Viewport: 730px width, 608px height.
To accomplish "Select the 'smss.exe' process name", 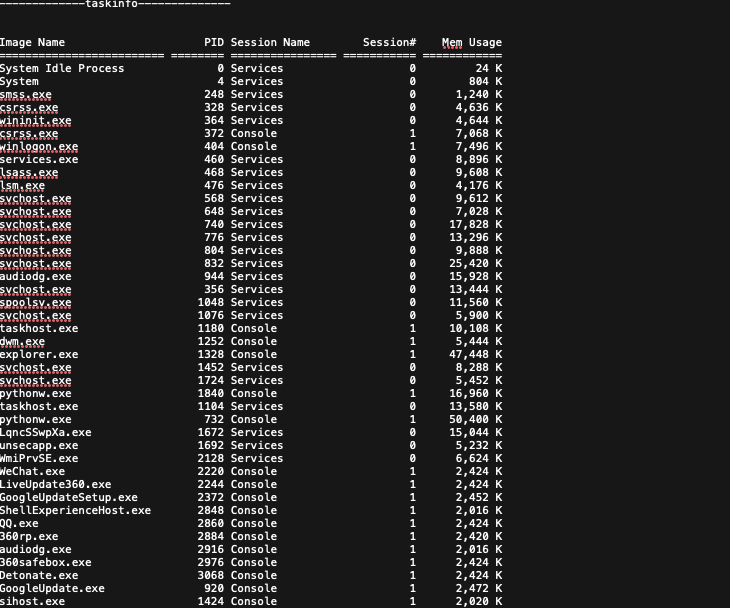I will click(x=26, y=95).
